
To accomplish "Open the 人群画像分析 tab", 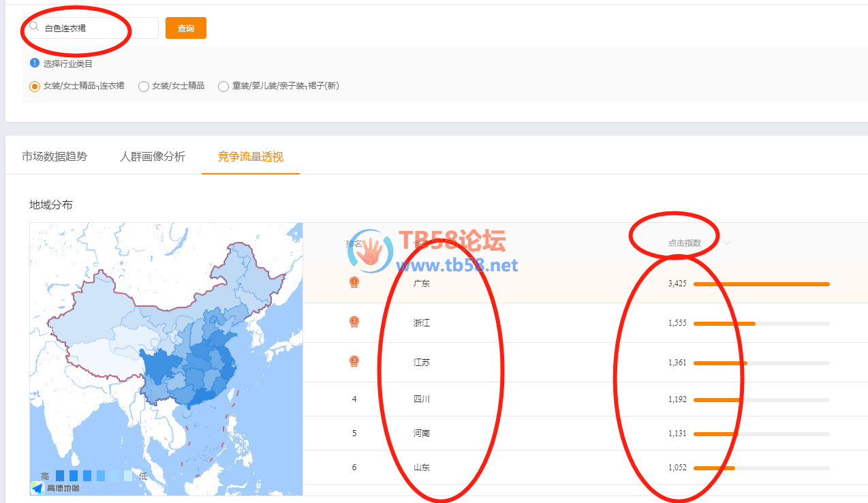I will coord(153,157).
